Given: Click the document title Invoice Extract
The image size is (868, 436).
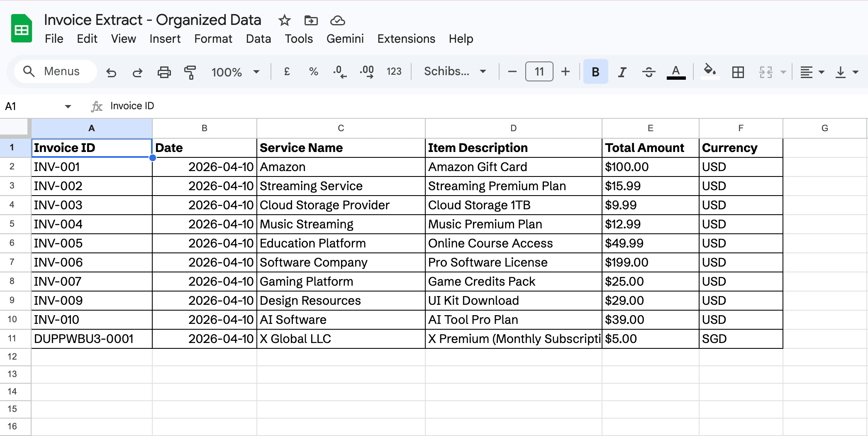Looking at the screenshot, I should click(153, 20).
